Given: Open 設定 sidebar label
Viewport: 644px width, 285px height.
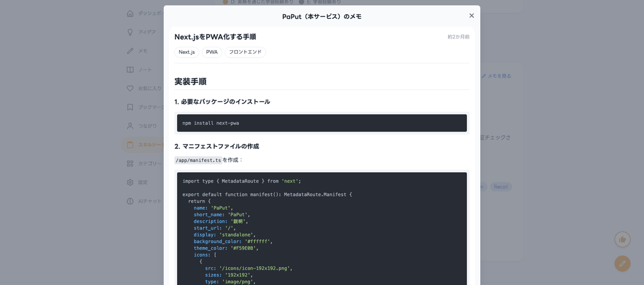Looking at the screenshot, I should pos(143,182).
